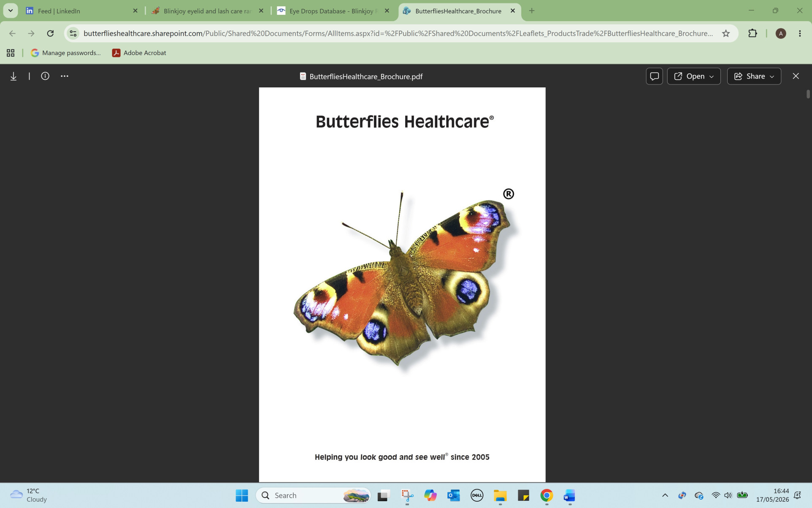Screen dimensions: 812x508
Task: Switch to the Blinkjoy eyelid and lash care tab
Action: click(x=207, y=11)
